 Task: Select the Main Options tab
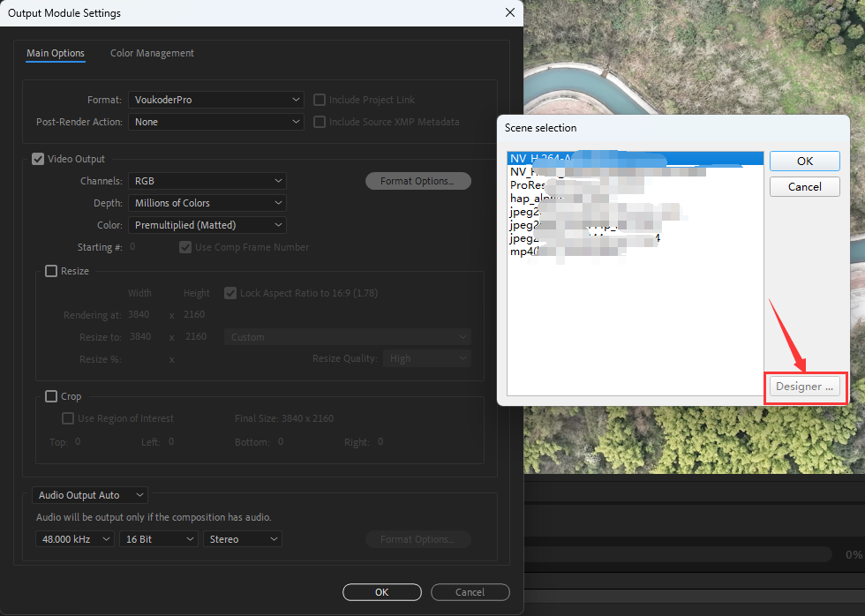click(x=56, y=53)
